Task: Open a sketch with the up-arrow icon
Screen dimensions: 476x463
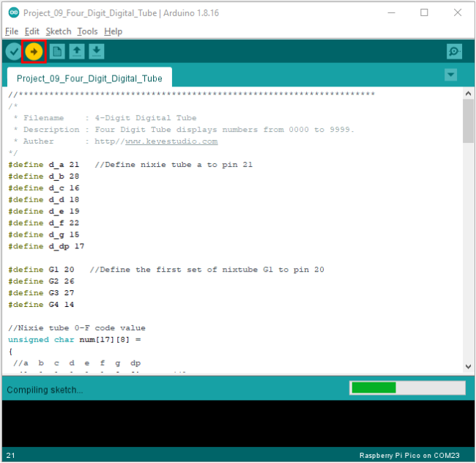Action: coord(77,51)
